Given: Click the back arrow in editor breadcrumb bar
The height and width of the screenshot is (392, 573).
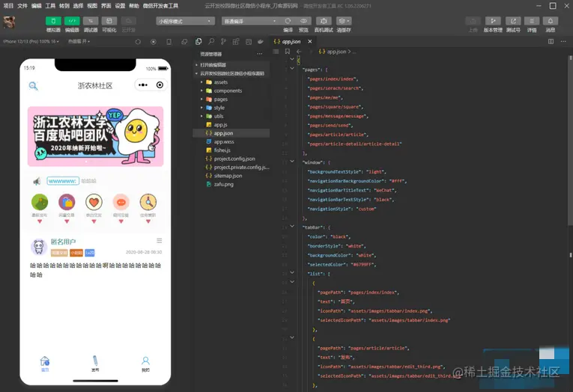Looking at the screenshot, I should (x=299, y=52).
